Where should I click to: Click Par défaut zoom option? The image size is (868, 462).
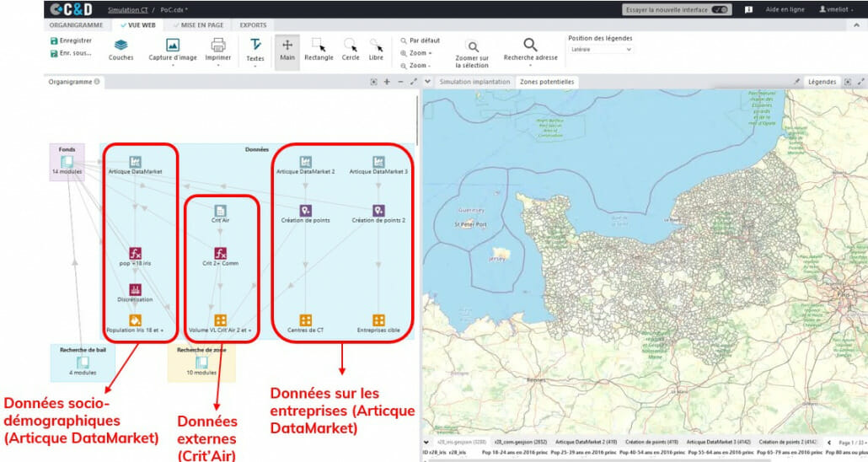tap(421, 40)
